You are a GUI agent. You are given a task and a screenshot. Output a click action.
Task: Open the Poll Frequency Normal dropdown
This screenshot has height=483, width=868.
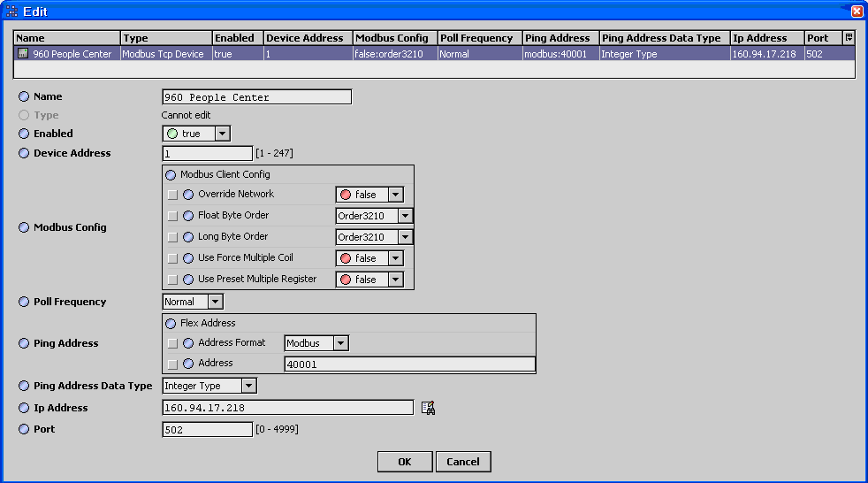(x=216, y=303)
